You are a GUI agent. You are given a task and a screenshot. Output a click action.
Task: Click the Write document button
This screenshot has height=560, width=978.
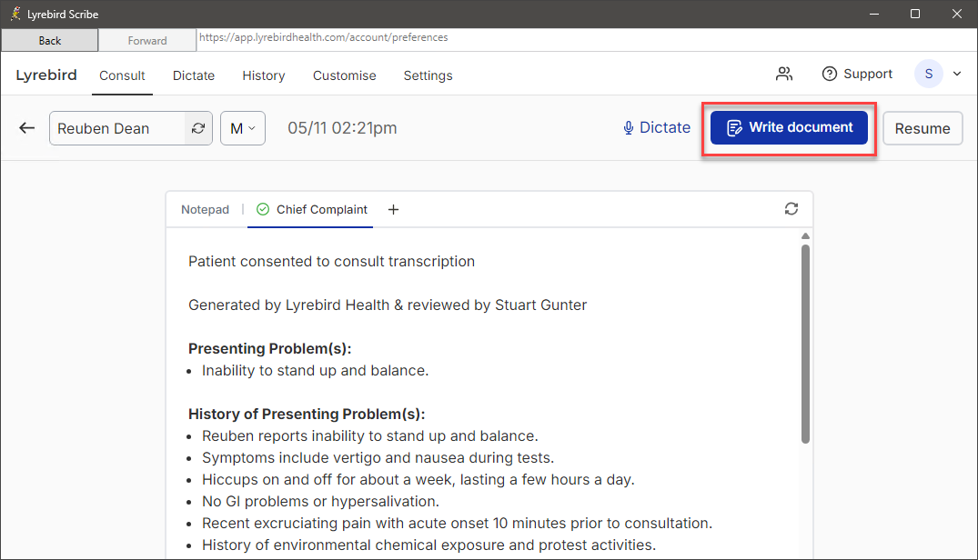click(x=789, y=127)
